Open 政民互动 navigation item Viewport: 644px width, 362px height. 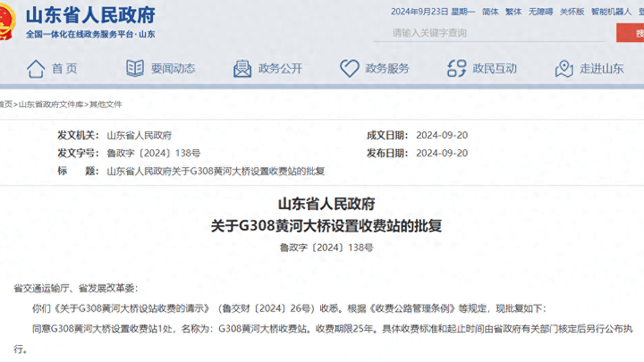click(495, 69)
